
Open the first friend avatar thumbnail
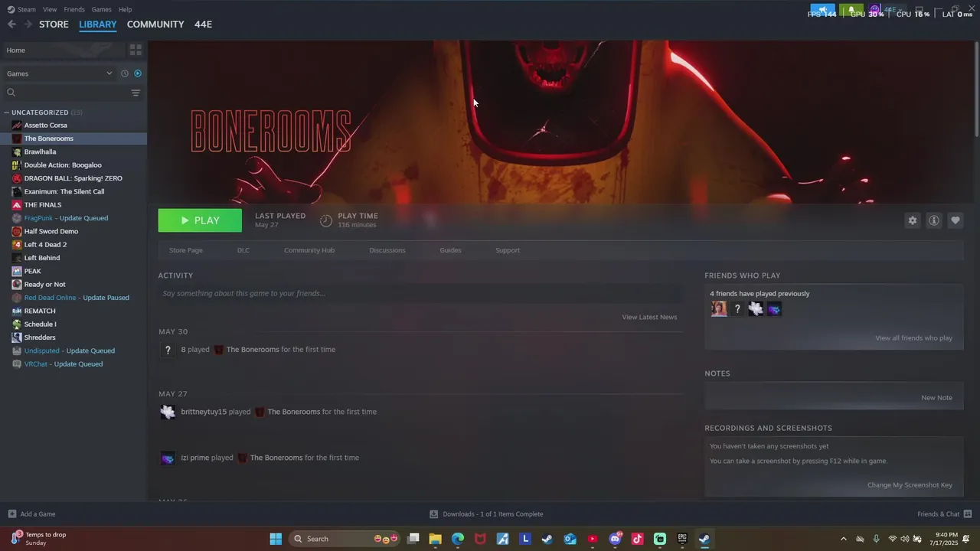719,309
